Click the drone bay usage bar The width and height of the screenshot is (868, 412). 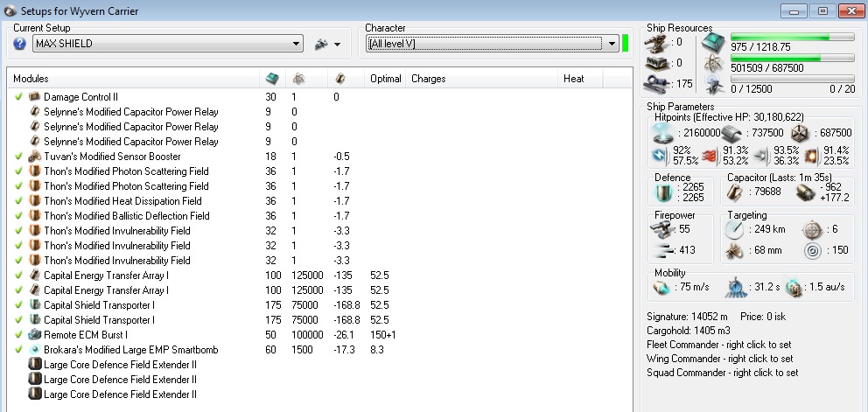click(x=792, y=79)
